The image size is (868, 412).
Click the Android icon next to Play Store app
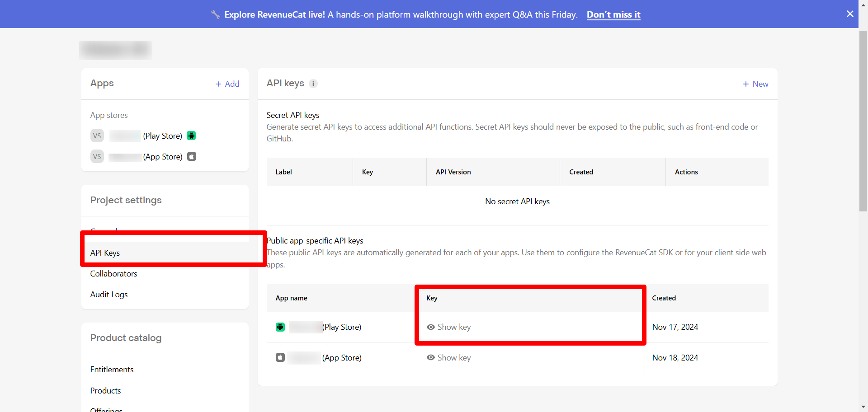click(x=192, y=136)
